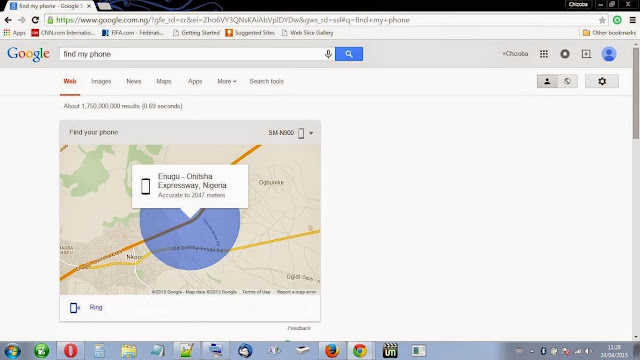This screenshot has height=360, width=640.
Task: Select the Web results tab
Action: pos(70,81)
